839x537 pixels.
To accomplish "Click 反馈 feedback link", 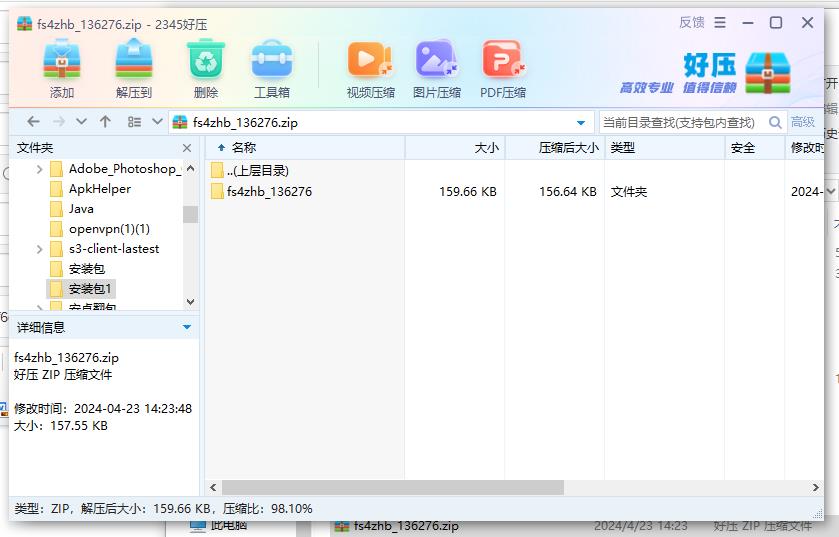I will (x=691, y=22).
